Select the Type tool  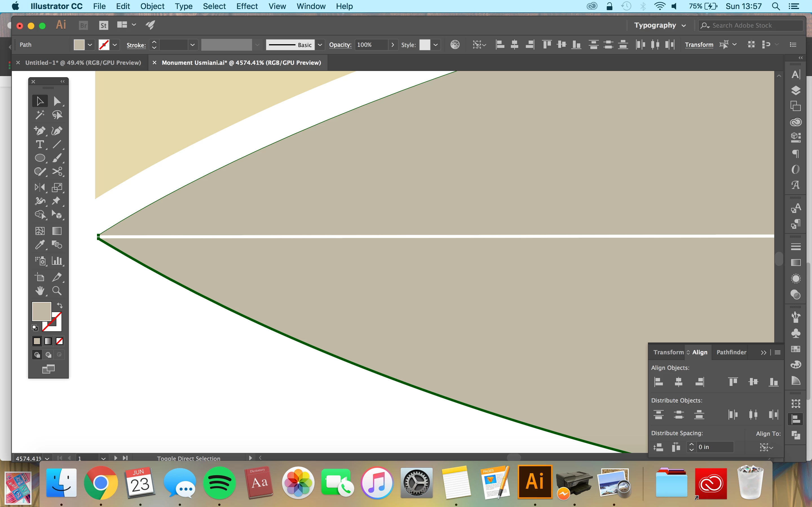(39, 144)
